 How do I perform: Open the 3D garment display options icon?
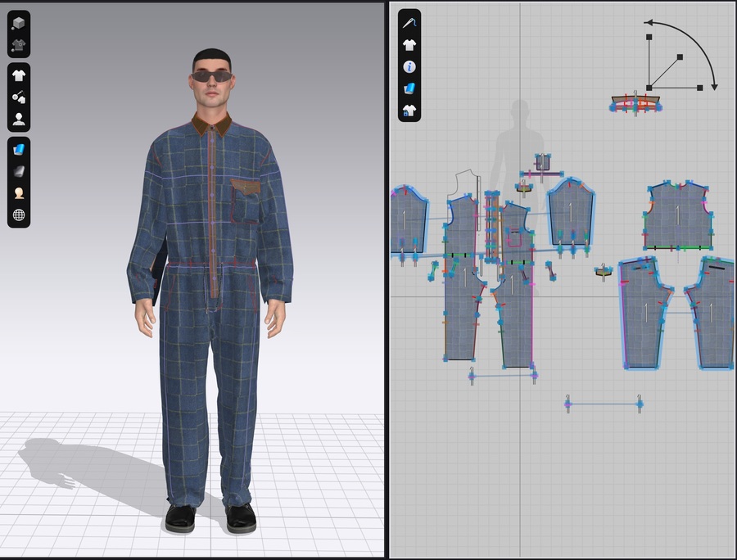(19, 45)
